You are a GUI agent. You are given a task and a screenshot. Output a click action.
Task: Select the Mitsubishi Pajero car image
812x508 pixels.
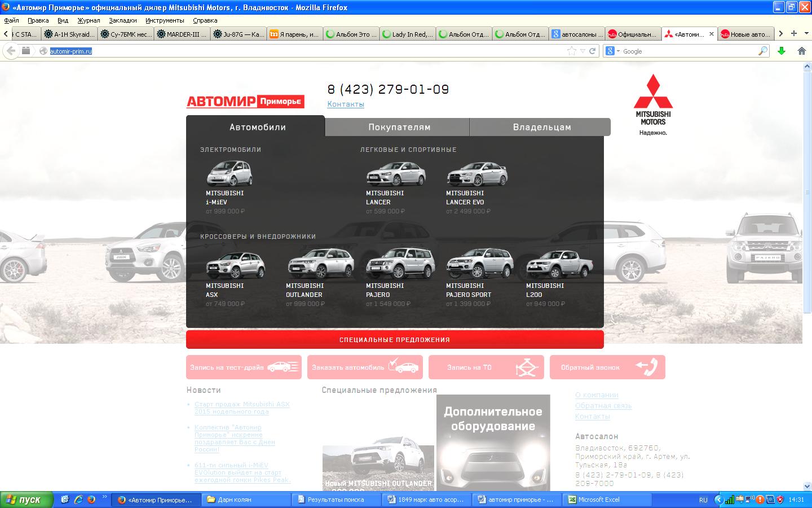click(401, 264)
